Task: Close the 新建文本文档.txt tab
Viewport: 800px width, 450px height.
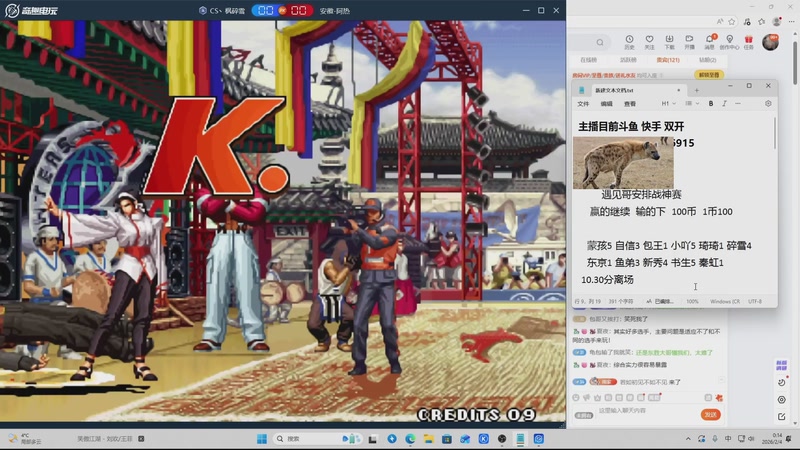Action: (x=679, y=90)
